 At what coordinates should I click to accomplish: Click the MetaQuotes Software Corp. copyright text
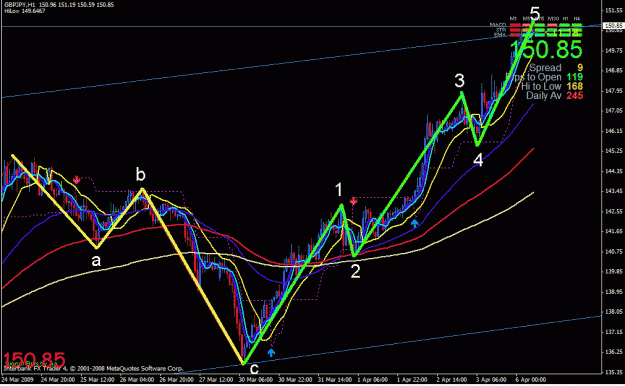93,368
